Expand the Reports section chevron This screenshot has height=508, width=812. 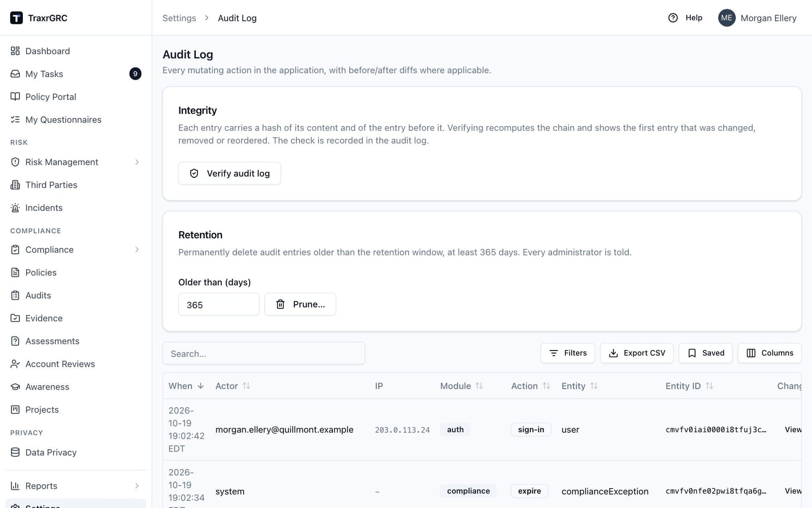(x=137, y=486)
